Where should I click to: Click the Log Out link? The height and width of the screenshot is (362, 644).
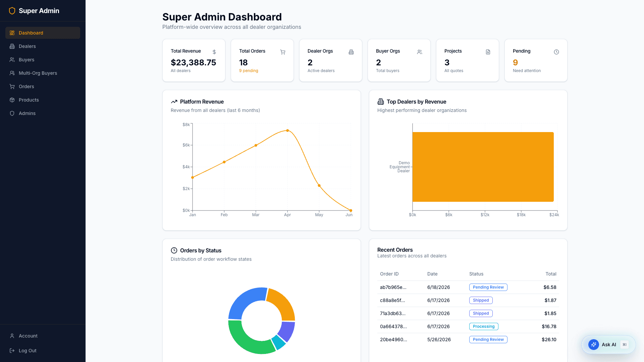[43, 351]
